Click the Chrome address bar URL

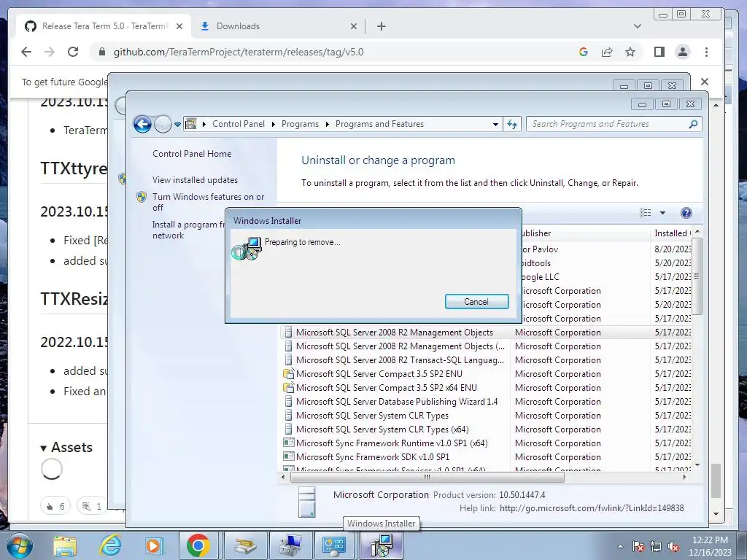point(239,52)
